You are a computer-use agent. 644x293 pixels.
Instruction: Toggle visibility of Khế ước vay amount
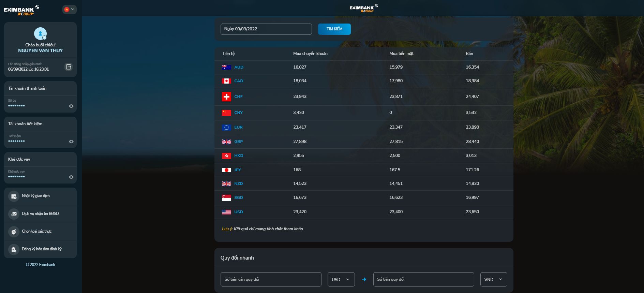(71, 177)
